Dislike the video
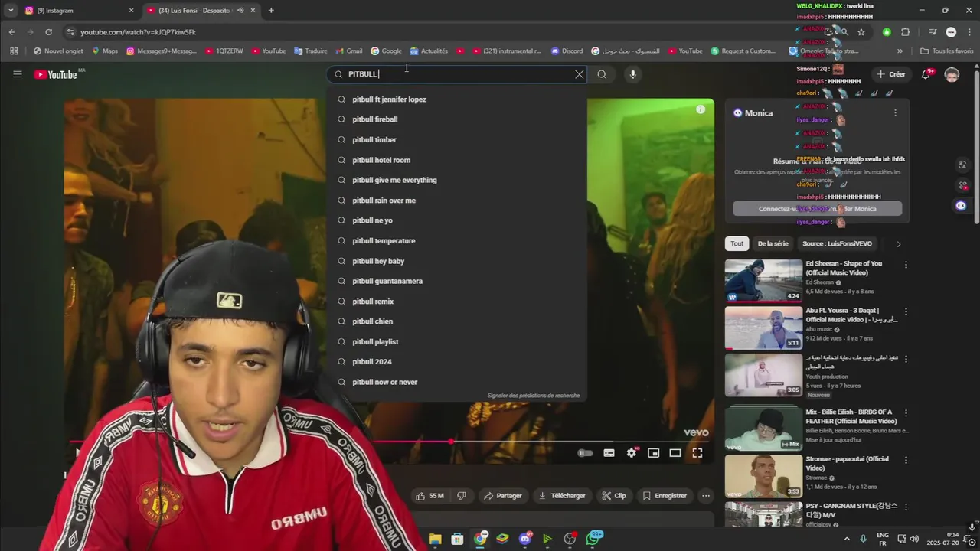Viewport: 980px width, 551px height. click(462, 496)
